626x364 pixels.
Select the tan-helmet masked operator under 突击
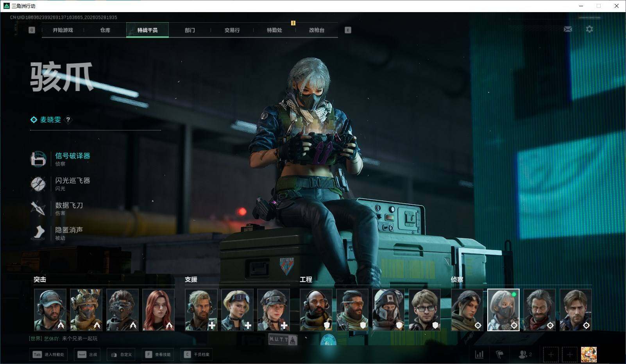coord(86,310)
